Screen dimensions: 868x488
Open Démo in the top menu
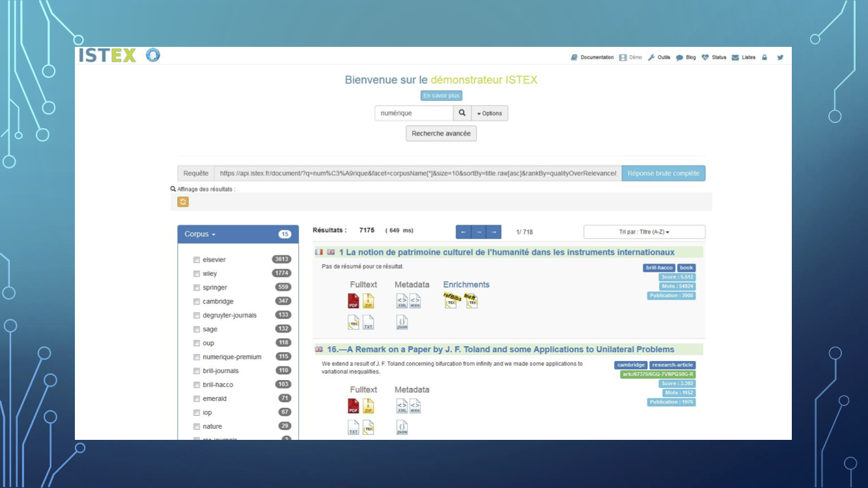[630, 57]
